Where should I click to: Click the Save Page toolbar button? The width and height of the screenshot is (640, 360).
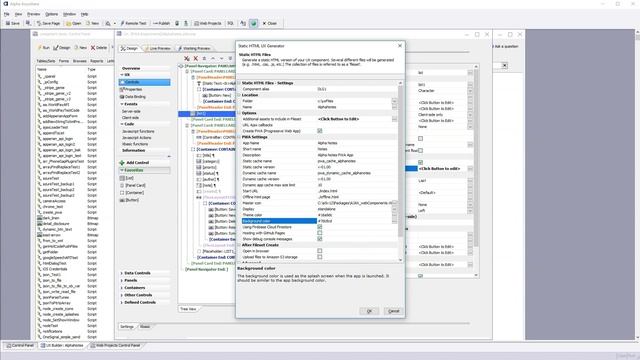tap(48, 23)
